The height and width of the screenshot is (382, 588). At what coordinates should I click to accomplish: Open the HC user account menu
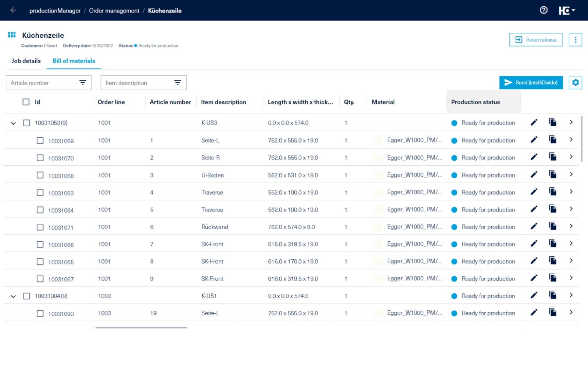coord(567,11)
